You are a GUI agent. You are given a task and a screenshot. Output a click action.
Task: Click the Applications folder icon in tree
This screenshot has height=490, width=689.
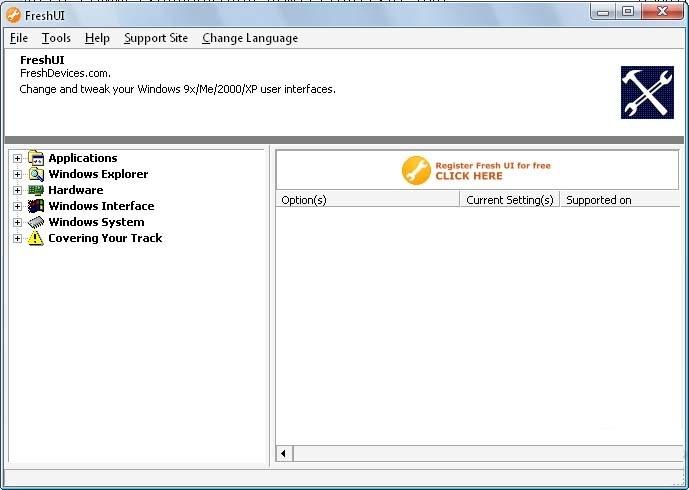coord(36,158)
